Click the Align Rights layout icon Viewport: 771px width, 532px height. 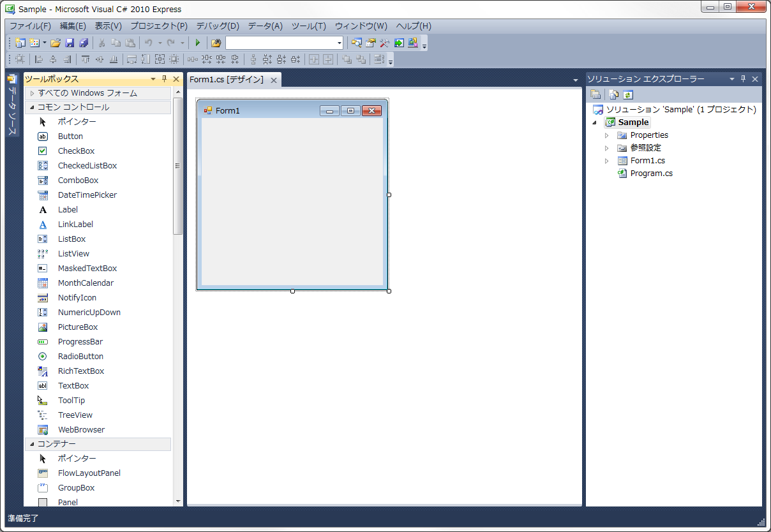pos(67,59)
